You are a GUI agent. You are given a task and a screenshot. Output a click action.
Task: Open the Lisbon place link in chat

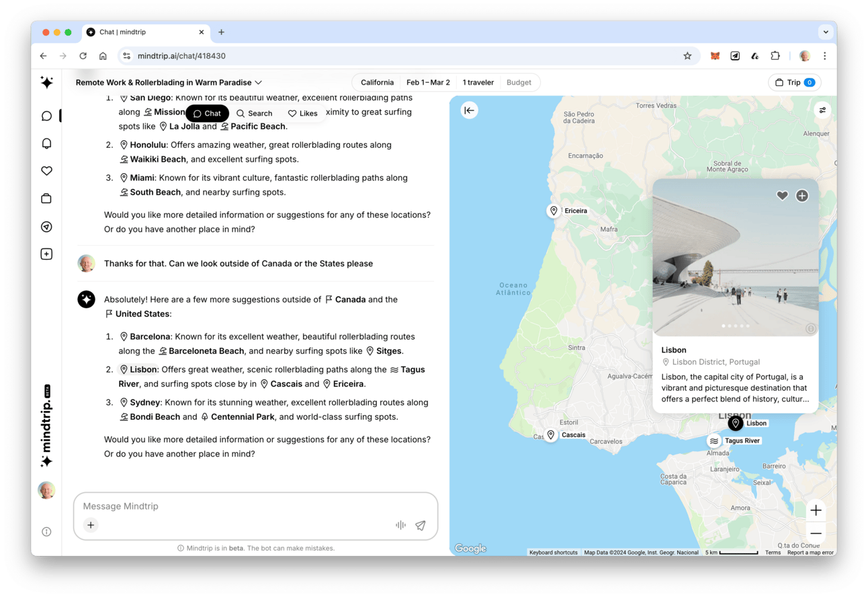click(x=138, y=369)
